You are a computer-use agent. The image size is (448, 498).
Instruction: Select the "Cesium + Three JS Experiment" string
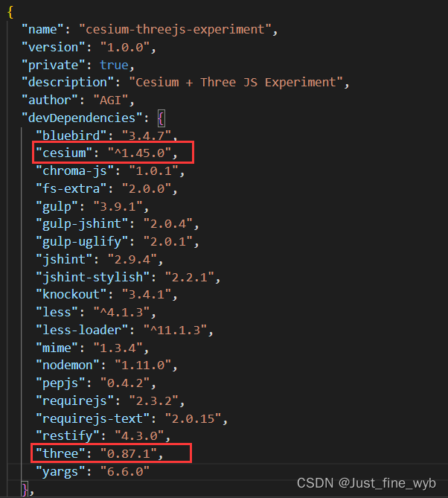[236, 83]
